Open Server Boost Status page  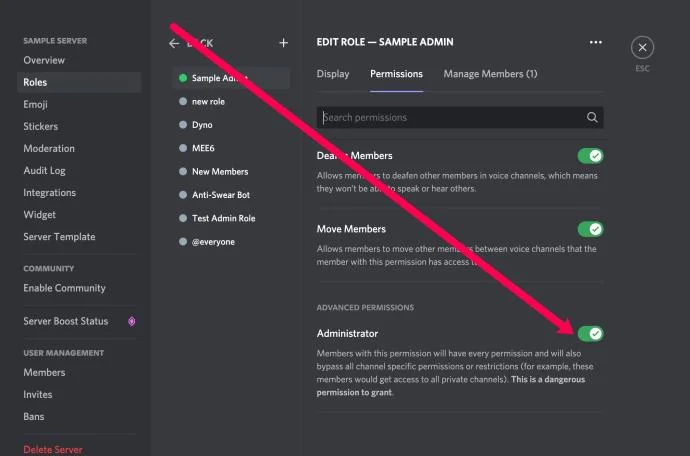pos(66,321)
